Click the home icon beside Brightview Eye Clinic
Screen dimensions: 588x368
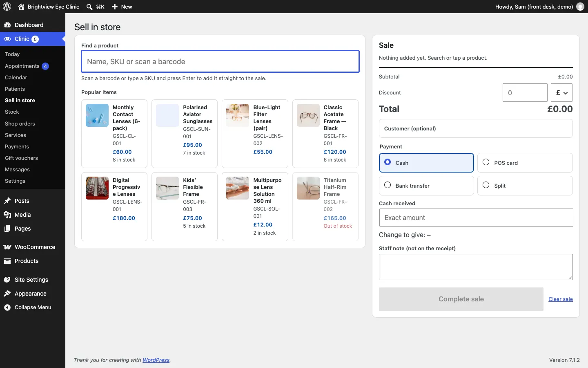point(21,7)
